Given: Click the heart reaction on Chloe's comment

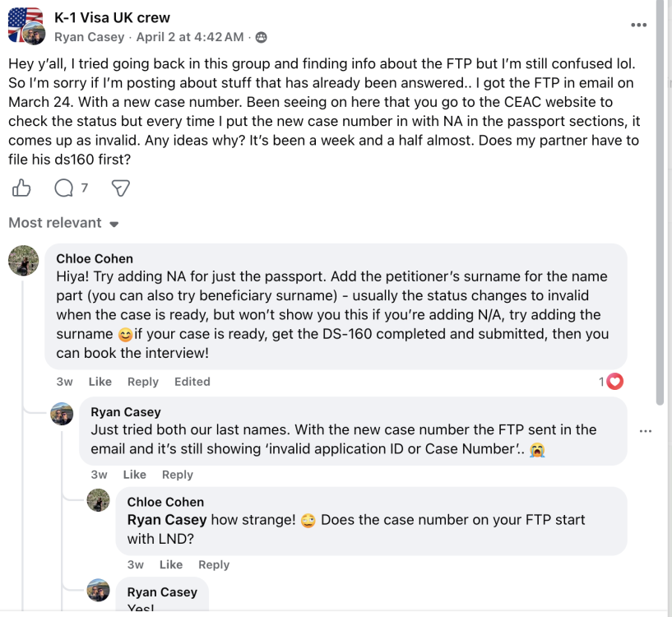Looking at the screenshot, I should coord(613,381).
